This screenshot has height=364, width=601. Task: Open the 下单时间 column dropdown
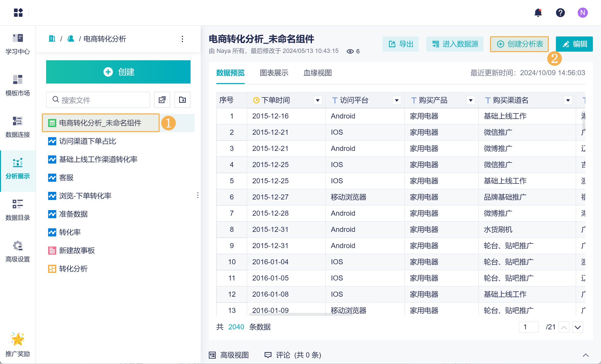pyautogui.click(x=317, y=100)
